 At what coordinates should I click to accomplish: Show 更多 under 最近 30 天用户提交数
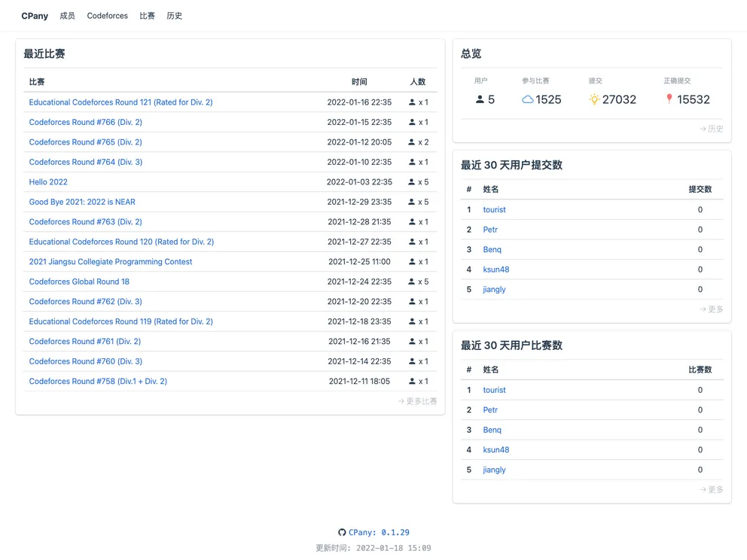pyautogui.click(x=711, y=309)
